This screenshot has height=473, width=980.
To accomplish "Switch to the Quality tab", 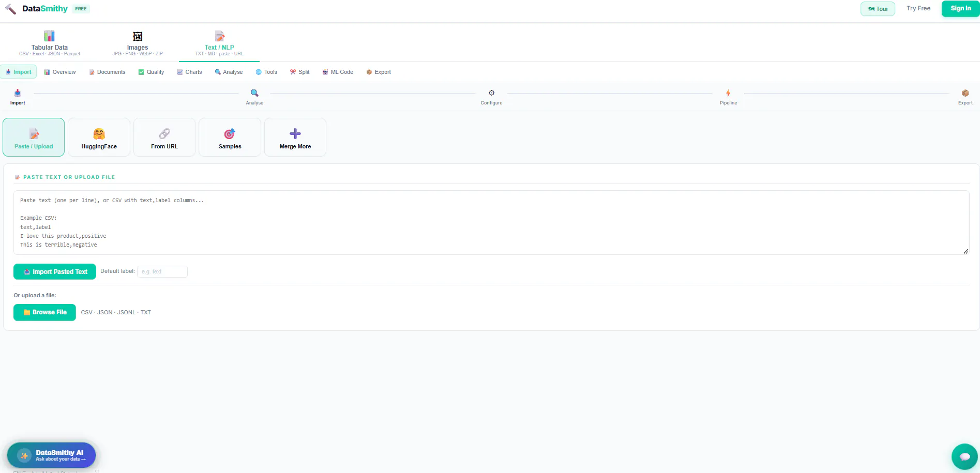I will tap(151, 72).
